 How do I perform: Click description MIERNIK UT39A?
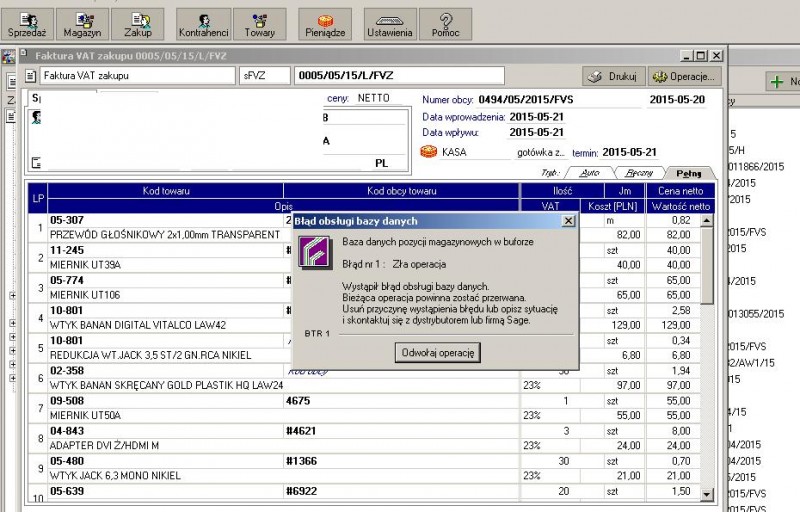(x=85, y=265)
